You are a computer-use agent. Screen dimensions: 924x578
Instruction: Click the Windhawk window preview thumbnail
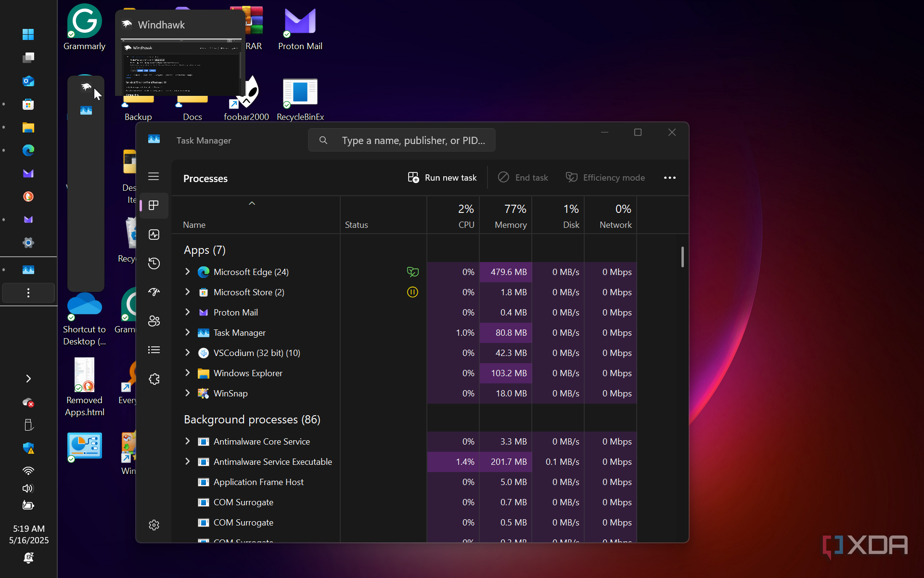[x=181, y=67]
